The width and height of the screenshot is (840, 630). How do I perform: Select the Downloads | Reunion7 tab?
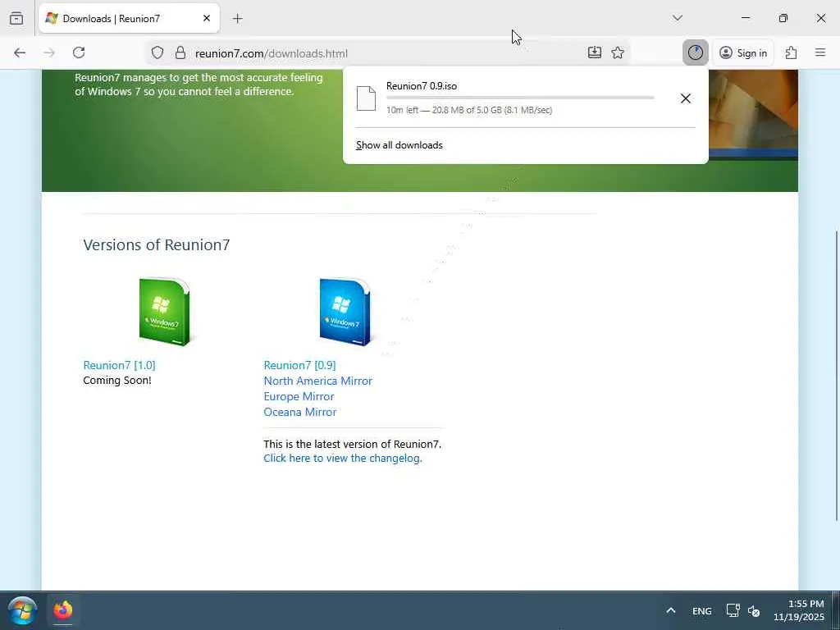click(129, 18)
